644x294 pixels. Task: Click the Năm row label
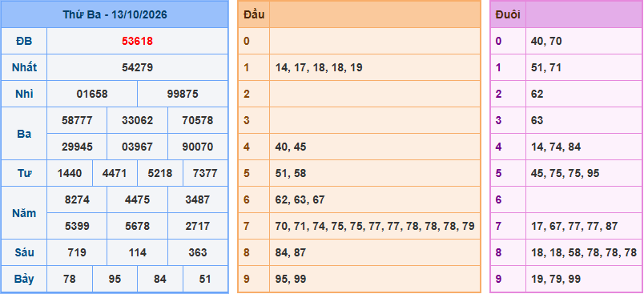point(24,213)
